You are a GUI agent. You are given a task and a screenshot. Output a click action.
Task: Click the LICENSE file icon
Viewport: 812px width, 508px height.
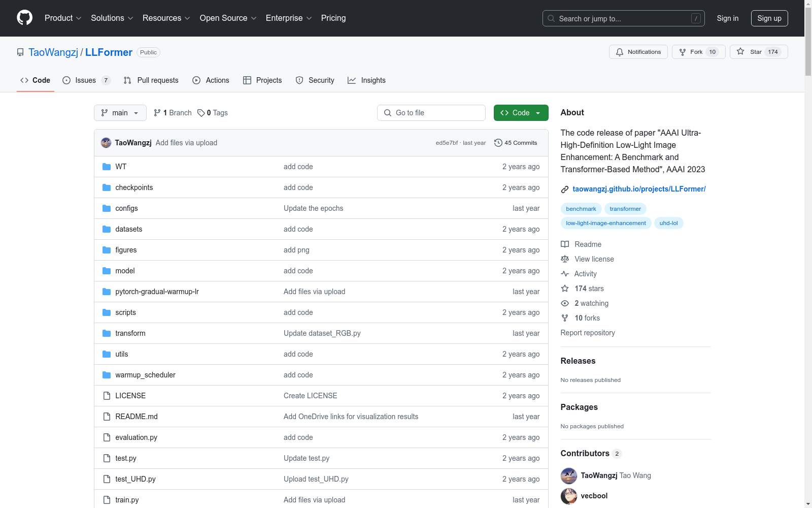(x=107, y=396)
